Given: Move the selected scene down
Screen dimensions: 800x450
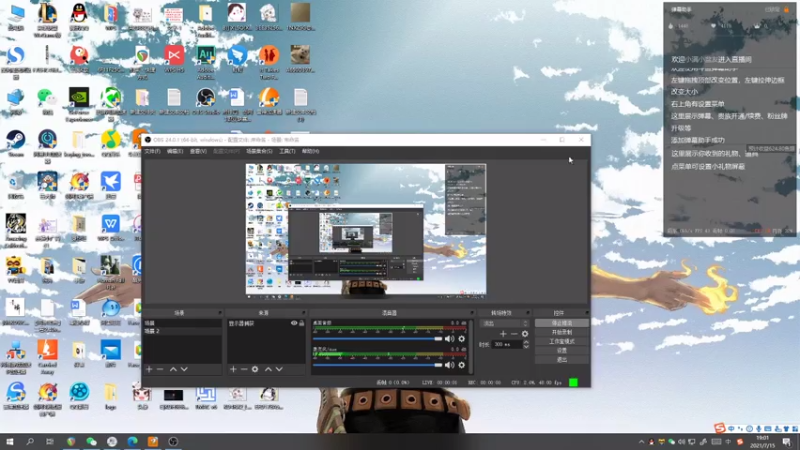Looking at the screenshot, I should tap(184, 369).
